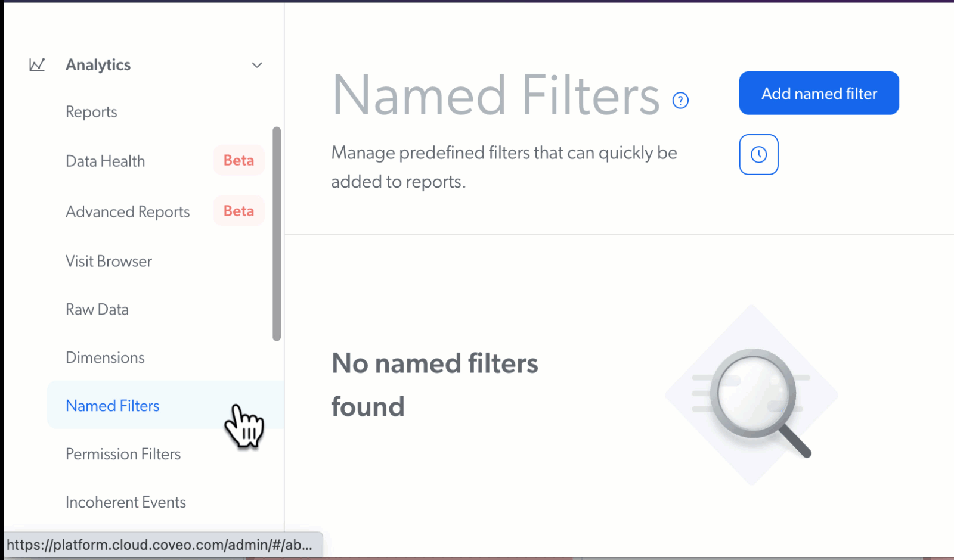Image resolution: width=954 pixels, height=560 pixels.
Task: Open the activity history clock icon
Action: coord(758,155)
